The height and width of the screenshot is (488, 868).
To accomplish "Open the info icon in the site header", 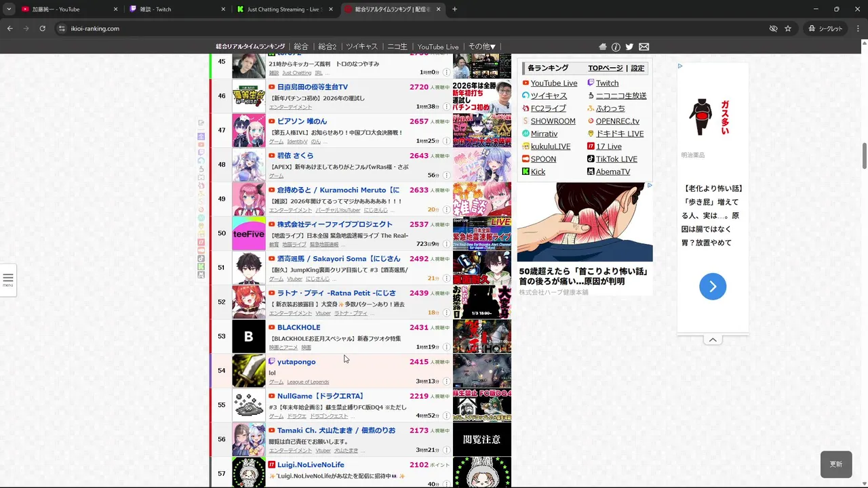I will coord(616,47).
